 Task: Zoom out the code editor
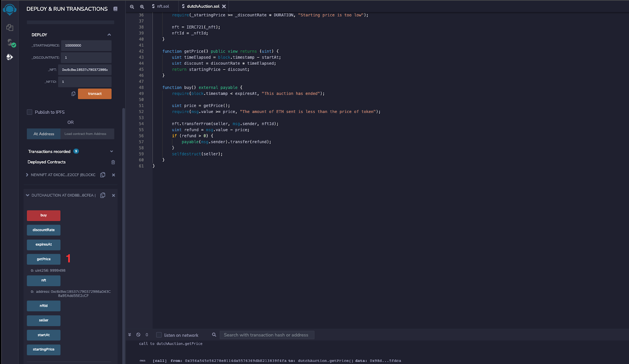click(132, 7)
